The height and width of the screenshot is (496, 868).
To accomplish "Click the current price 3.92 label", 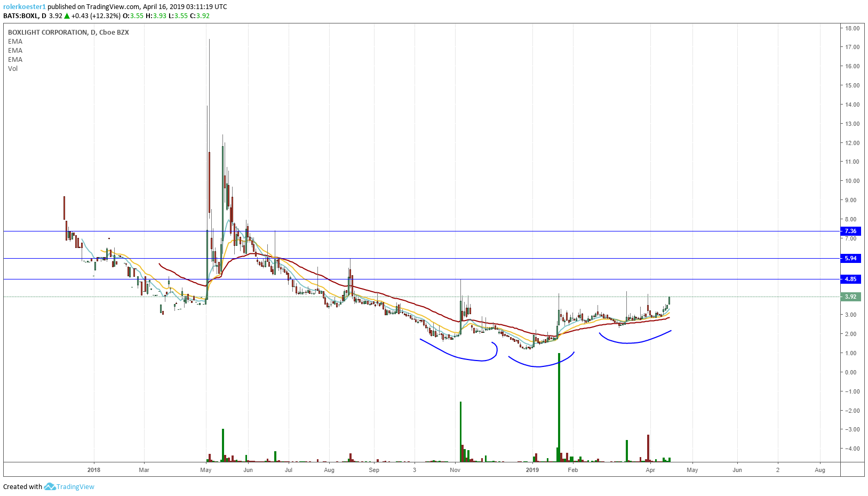I will (x=850, y=297).
